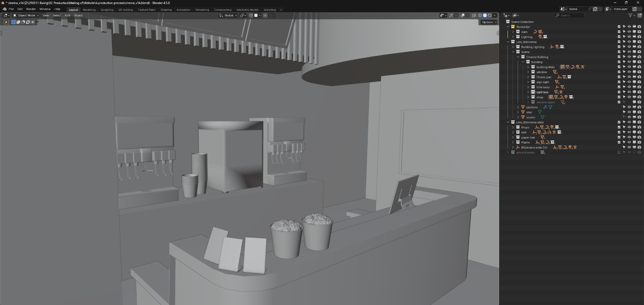Image resolution: width=644 pixels, height=305 pixels.
Task: Switch to wireframe viewport shading
Action: [x=480, y=15]
